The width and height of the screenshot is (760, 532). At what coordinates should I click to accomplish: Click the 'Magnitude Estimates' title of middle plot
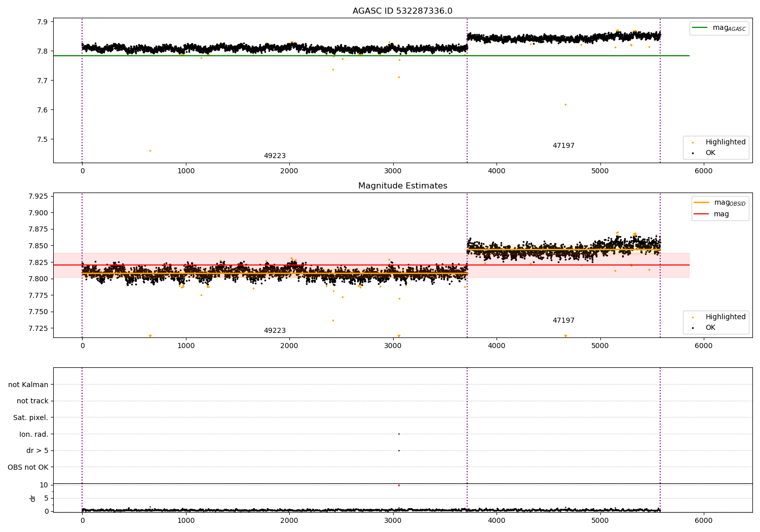(402, 186)
